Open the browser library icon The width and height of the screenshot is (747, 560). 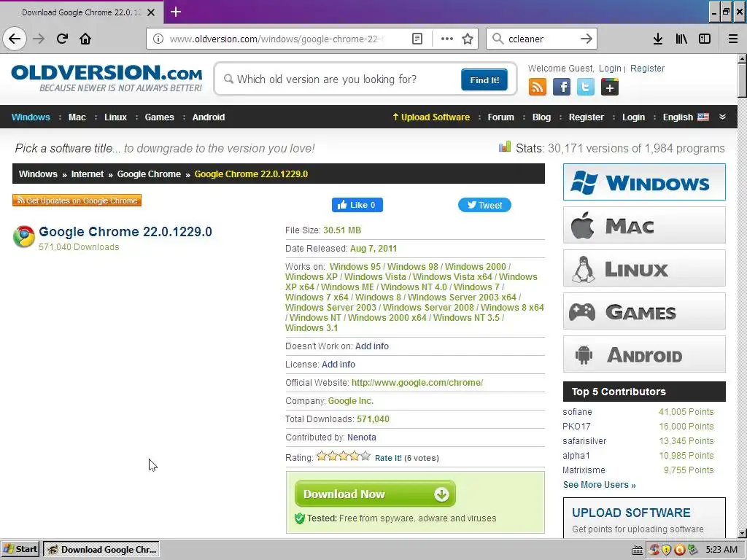click(681, 39)
